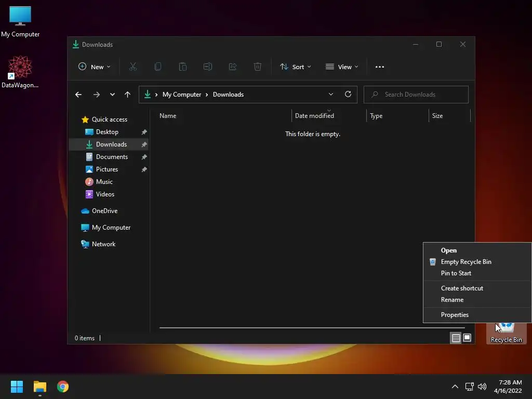Select the DataWagon desktop shortcut

[x=20, y=72]
